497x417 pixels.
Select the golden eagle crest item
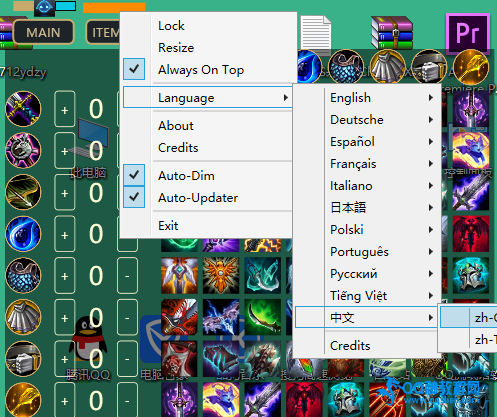coord(221,275)
